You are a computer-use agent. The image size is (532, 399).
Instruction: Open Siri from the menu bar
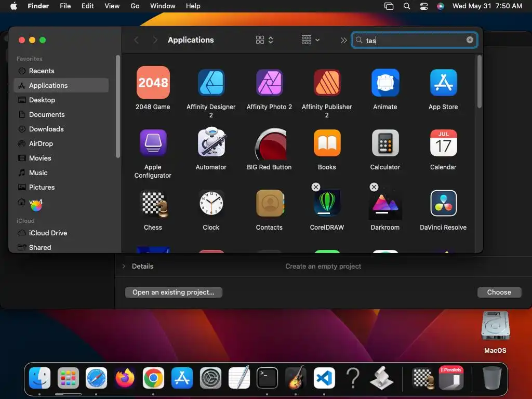[x=441, y=6]
